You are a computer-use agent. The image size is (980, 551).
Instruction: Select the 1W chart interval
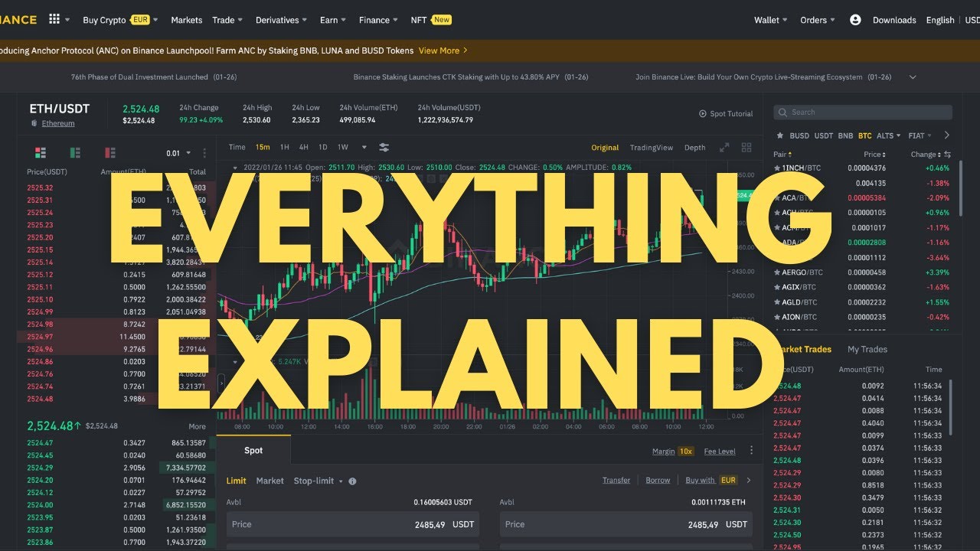343,147
